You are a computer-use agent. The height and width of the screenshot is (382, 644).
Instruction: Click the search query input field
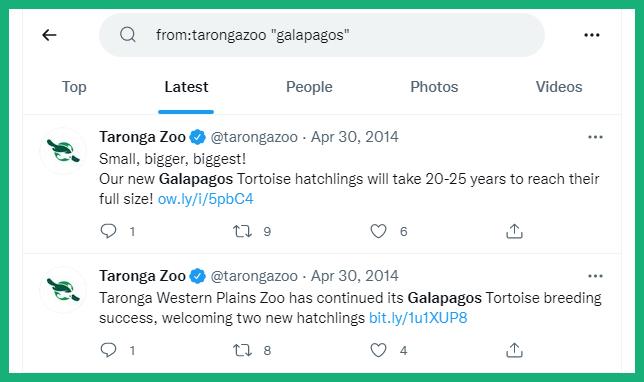click(x=322, y=35)
